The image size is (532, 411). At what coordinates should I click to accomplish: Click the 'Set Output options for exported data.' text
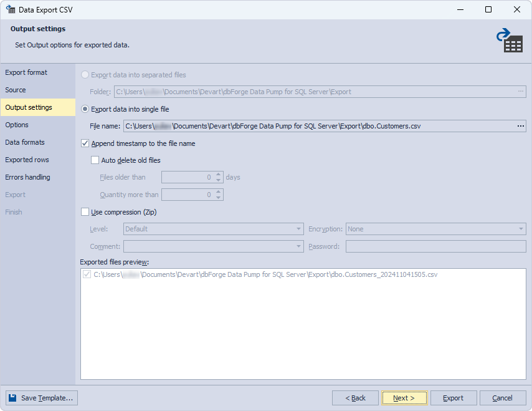[72, 45]
